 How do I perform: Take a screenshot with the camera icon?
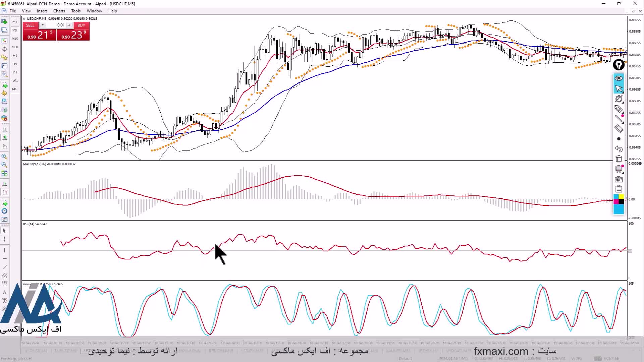tap(619, 179)
